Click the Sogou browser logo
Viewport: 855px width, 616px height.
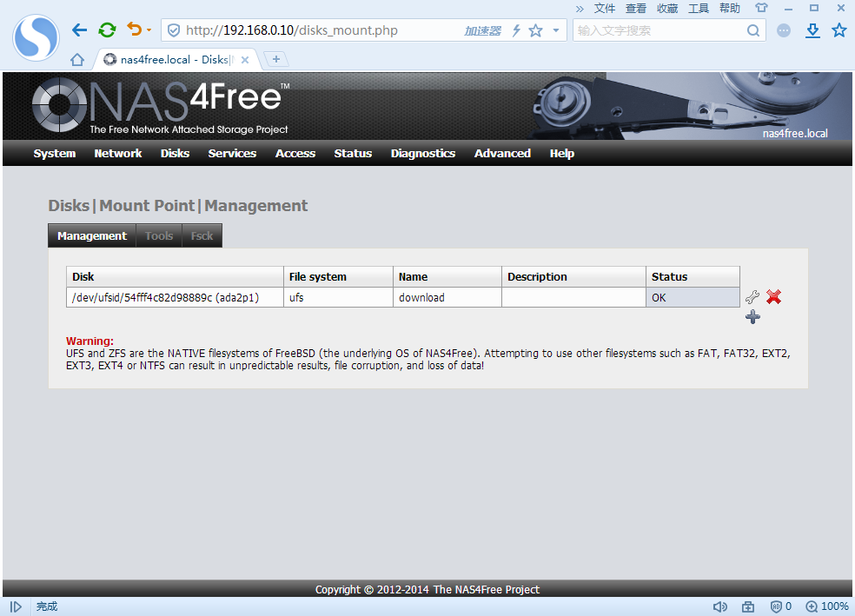[36, 37]
